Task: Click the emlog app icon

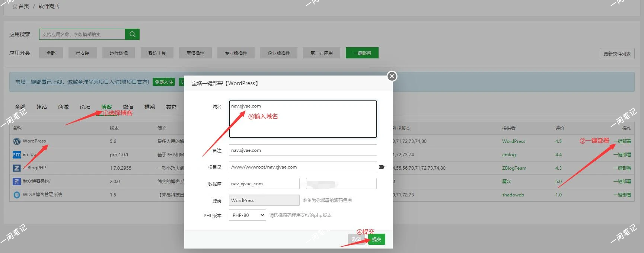Action: 17,154
